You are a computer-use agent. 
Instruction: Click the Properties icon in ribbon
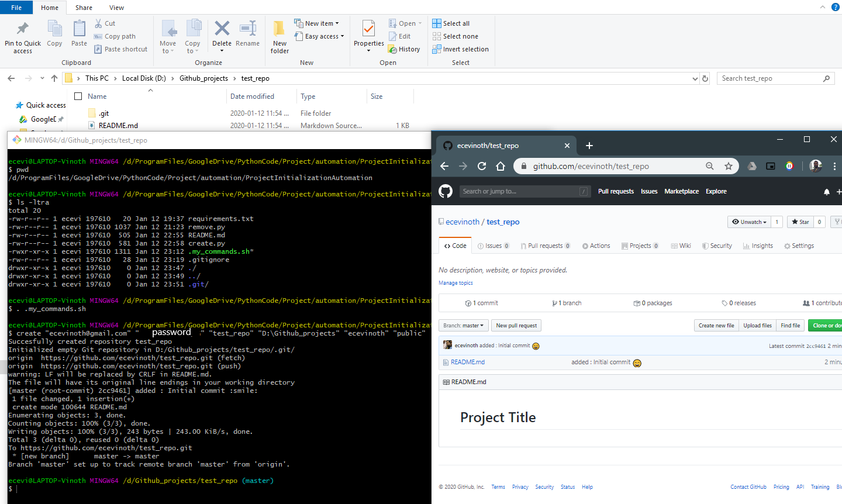coord(368,29)
